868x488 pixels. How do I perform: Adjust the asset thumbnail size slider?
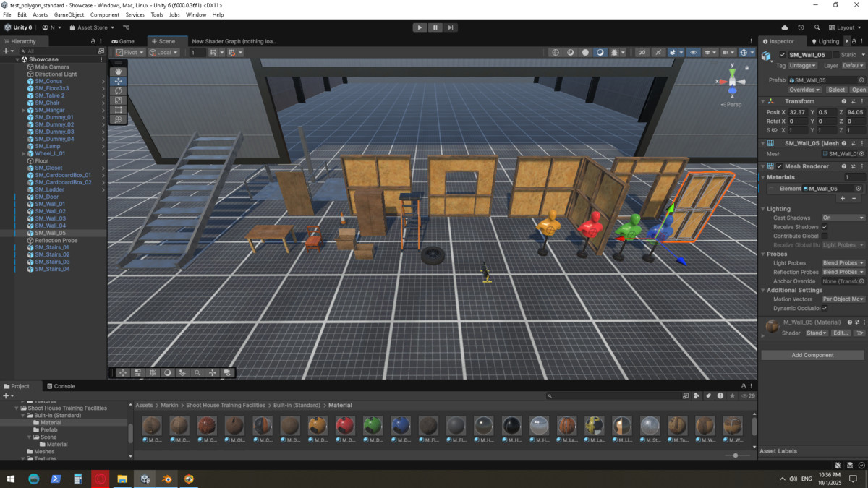(736, 455)
